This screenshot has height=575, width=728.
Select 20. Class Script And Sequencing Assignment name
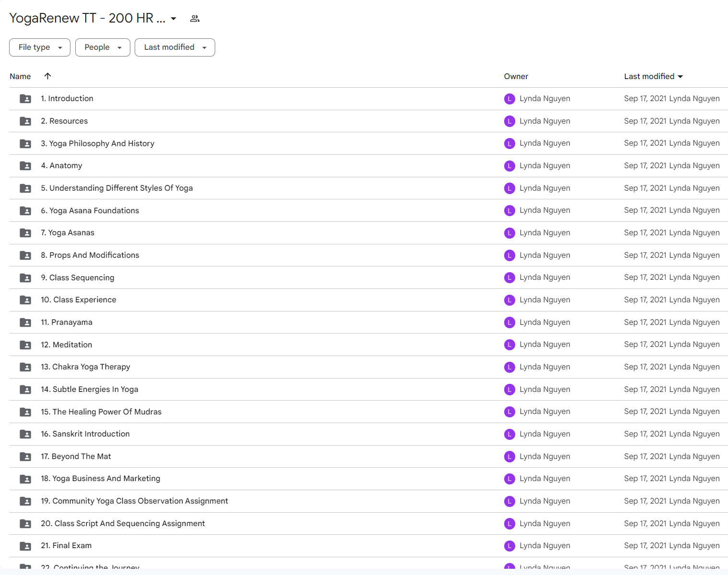coord(123,523)
